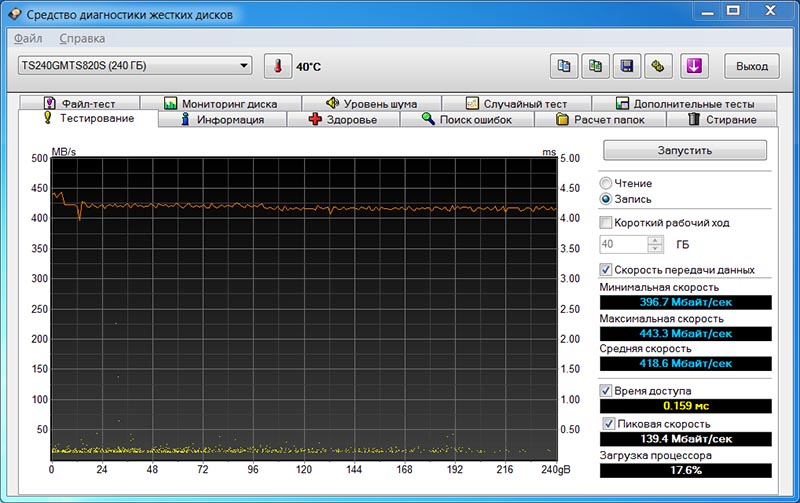Switch to the Поиск ошибок tab

click(467, 119)
